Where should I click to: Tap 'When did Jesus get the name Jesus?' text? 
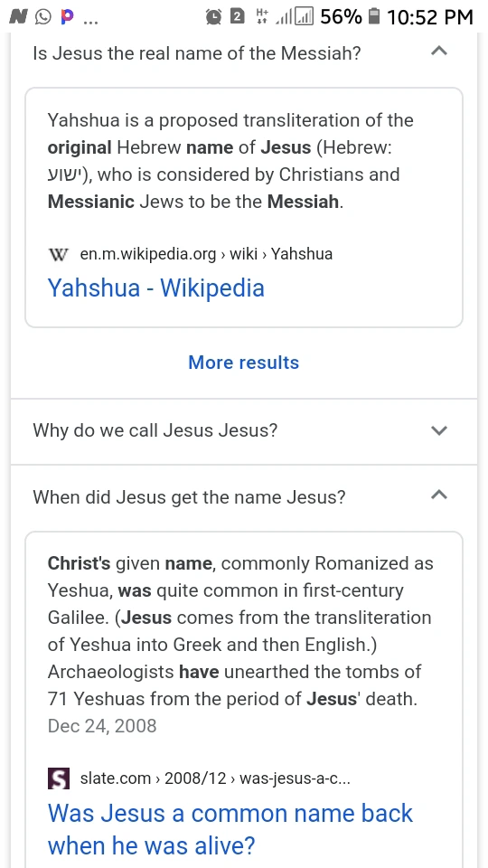pos(189,497)
